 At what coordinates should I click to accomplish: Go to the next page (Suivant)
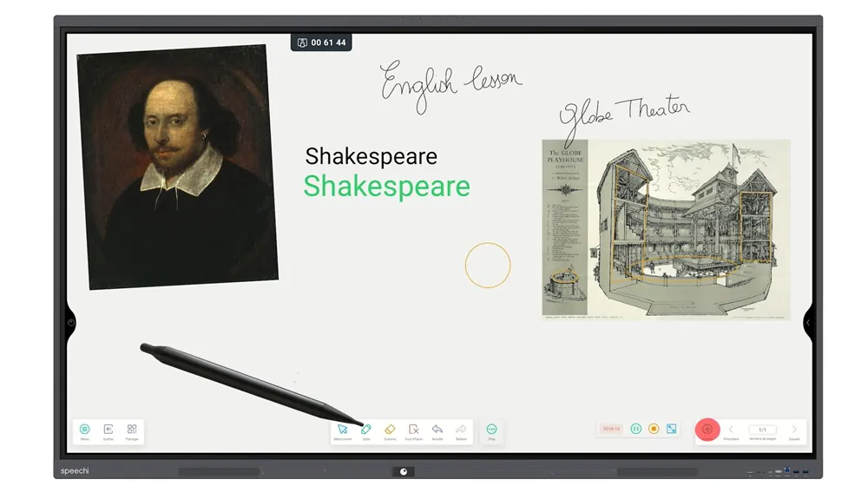coord(794,430)
